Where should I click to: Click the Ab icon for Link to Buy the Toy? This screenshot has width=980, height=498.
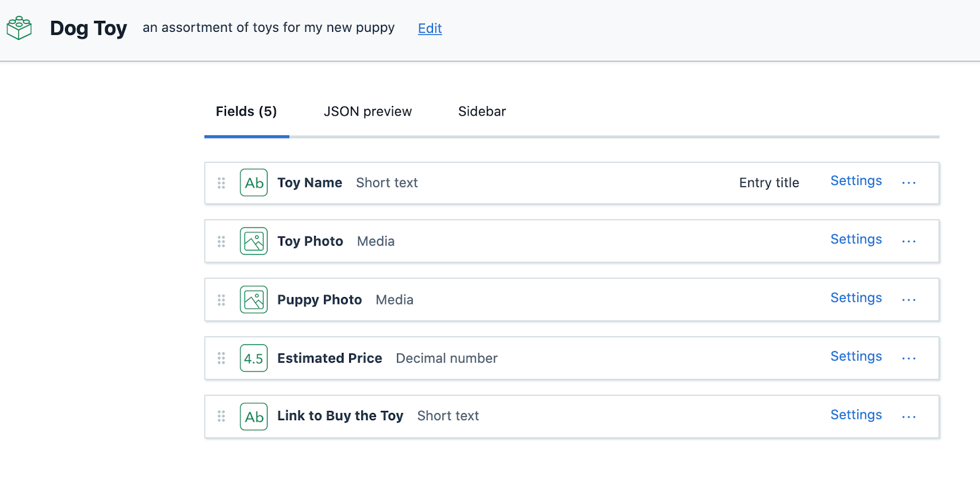point(254,417)
